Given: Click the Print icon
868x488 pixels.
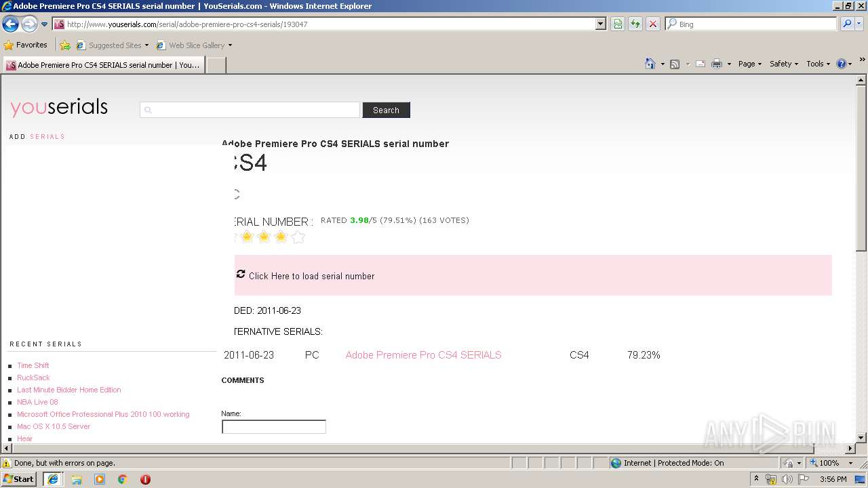Looking at the screenshot, I should point(717,64).
